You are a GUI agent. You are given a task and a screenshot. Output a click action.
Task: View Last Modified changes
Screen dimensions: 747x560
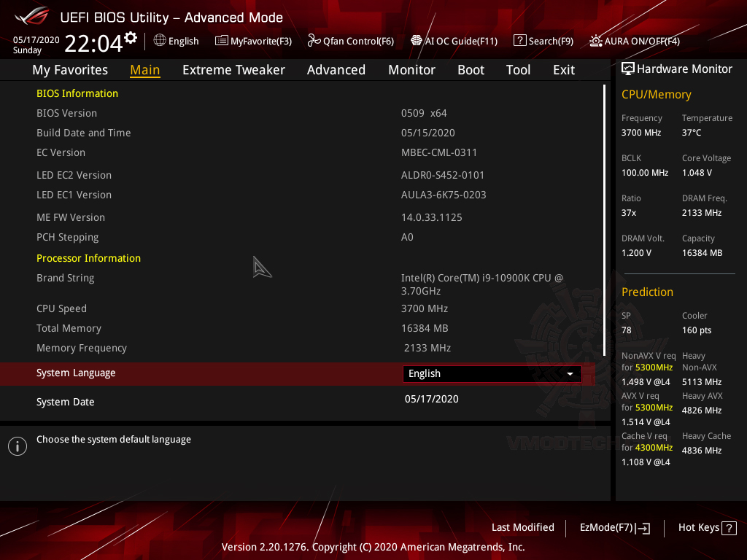[522, 527]
